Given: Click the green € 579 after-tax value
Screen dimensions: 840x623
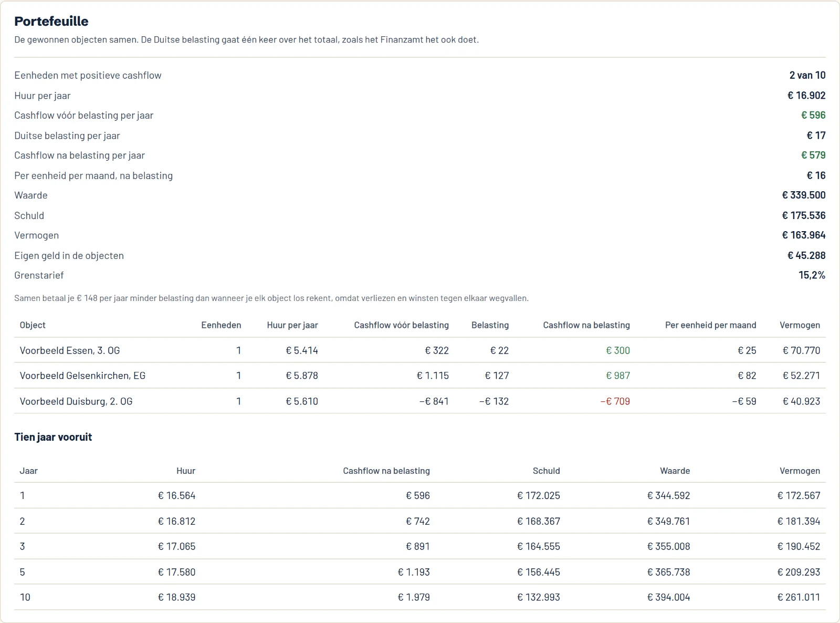Looking at the screenshot, I should [x=813, y=155].
